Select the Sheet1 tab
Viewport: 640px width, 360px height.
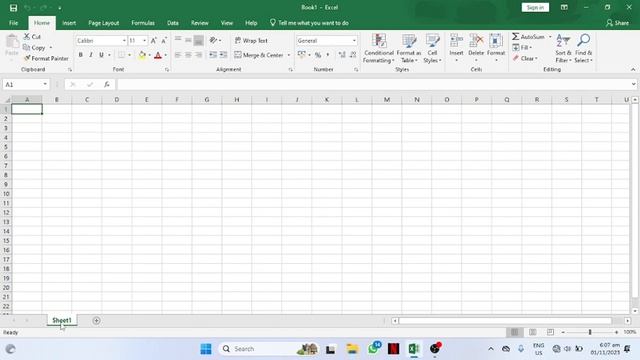coord(62,320)
